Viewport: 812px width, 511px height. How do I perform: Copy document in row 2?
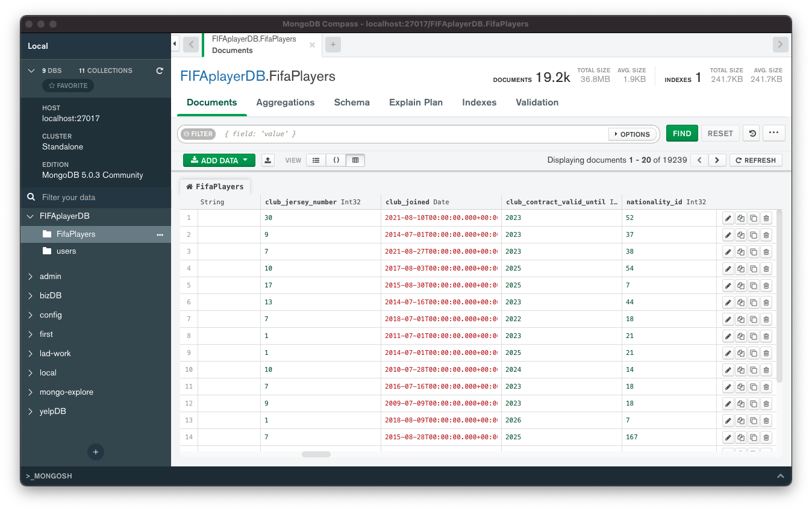741,235
